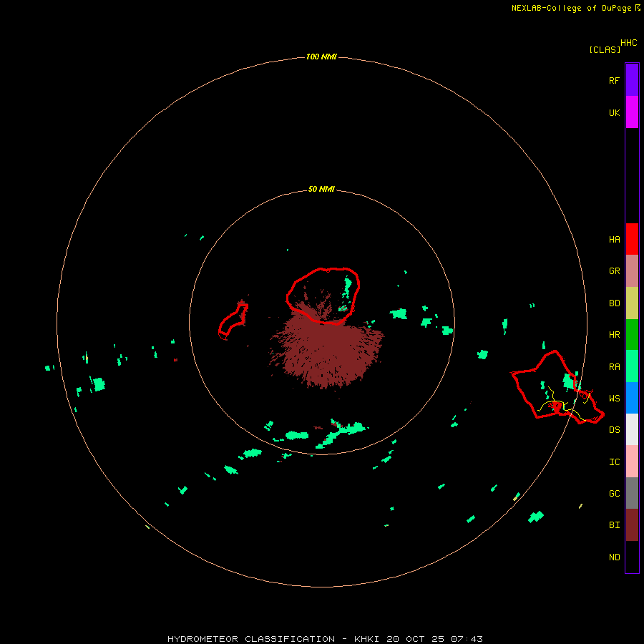Click the red HA legend swatch

[x=632, y=239]
